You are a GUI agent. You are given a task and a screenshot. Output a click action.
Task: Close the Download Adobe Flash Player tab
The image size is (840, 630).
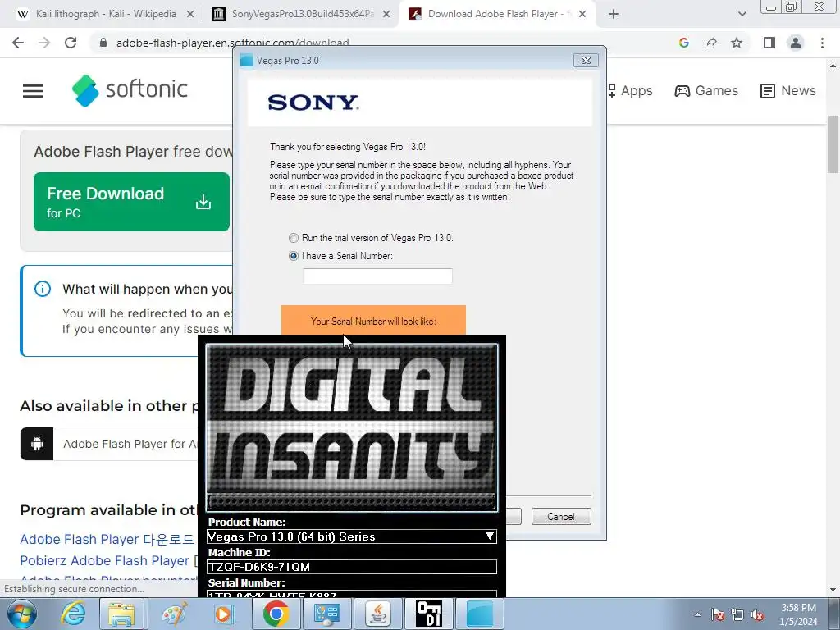(x=582, y=15)
